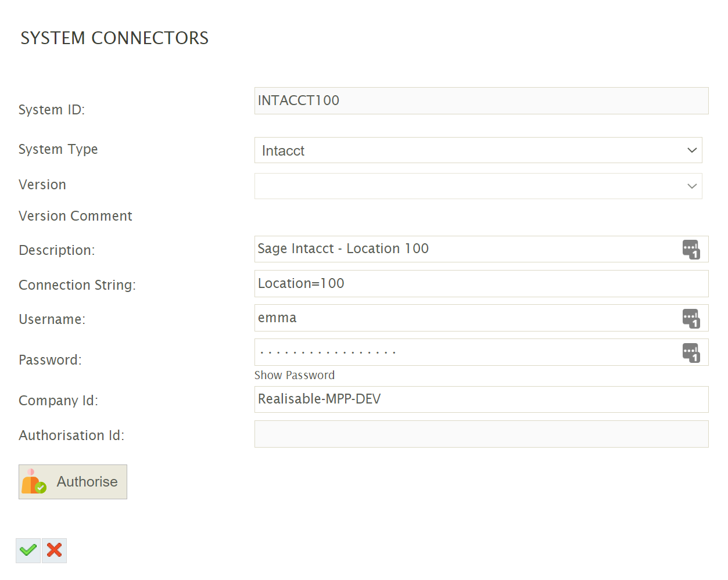The height and width of the screenshot is (580, 728).
Task: Select the Connection String input Location=100
Action: tap(480, 284)
